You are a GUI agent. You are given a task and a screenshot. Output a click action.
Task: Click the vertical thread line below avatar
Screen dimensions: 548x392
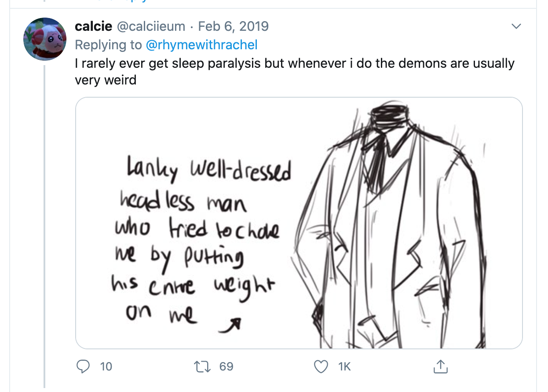point(44,220)
